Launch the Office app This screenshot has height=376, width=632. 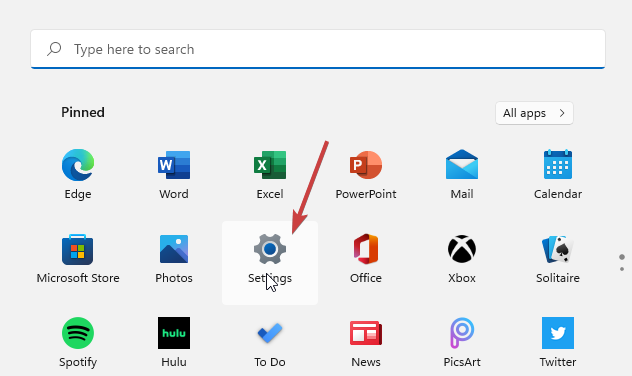pyautogui.click(x=366, y=249)
